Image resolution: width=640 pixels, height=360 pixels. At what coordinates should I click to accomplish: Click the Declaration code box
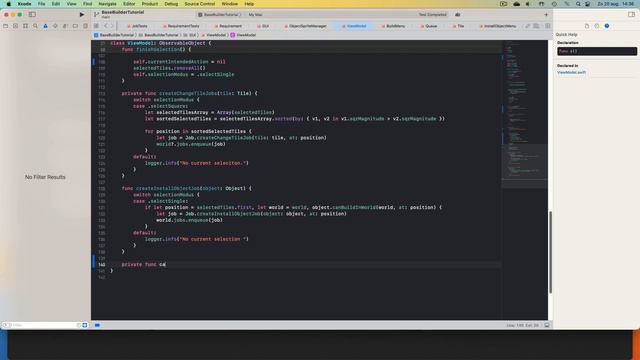point(597,51)
